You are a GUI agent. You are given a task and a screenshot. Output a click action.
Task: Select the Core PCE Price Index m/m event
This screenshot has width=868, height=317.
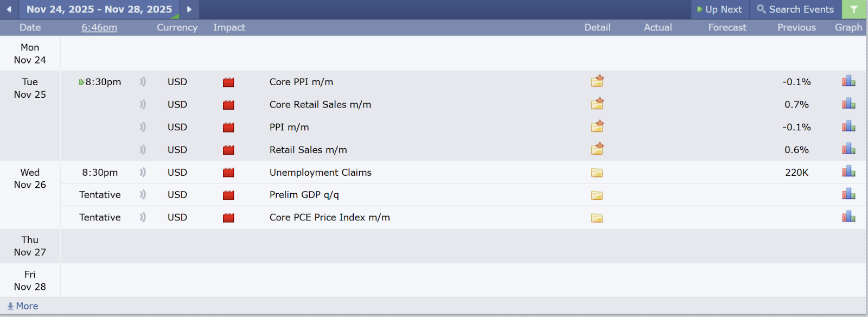coord(329,217)
